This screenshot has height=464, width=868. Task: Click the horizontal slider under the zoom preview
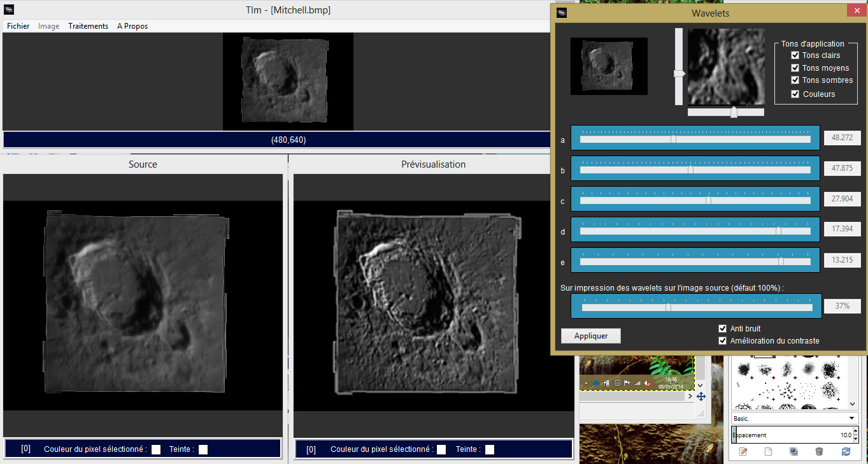[726, 112]
